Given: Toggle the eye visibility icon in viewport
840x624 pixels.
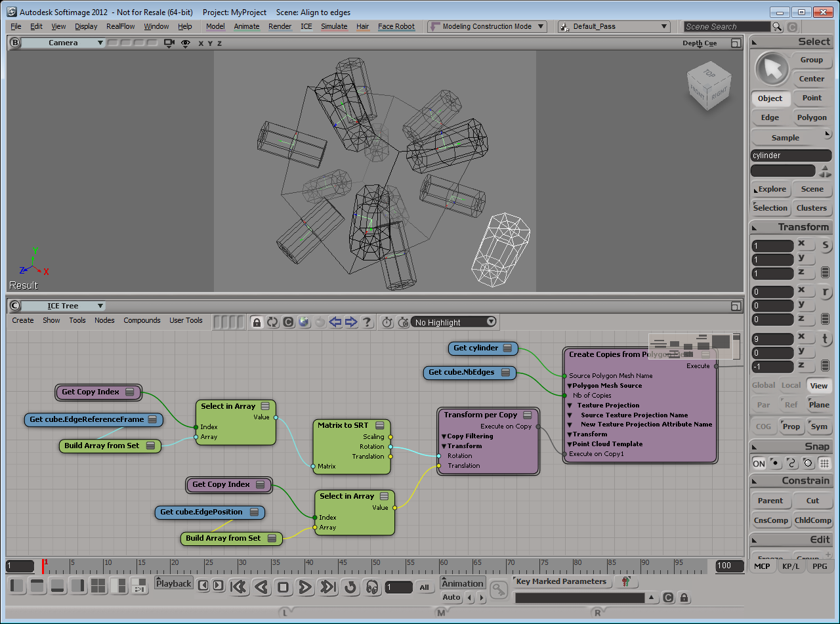Looking at the screenshot, I should tap(186, 43).
